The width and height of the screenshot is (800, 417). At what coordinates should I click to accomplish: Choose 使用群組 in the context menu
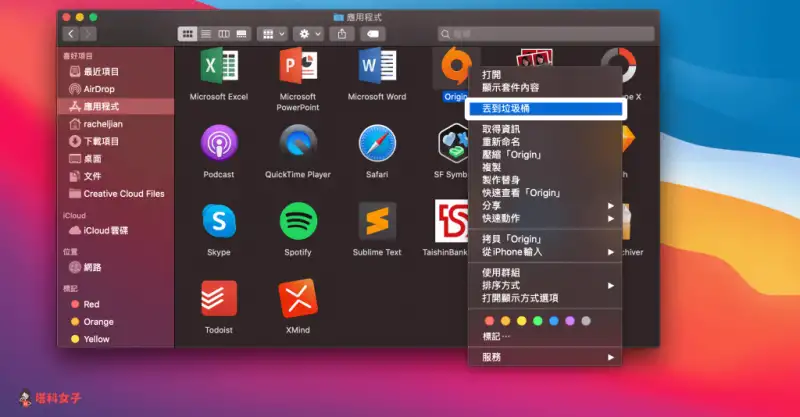click(545, 273)
